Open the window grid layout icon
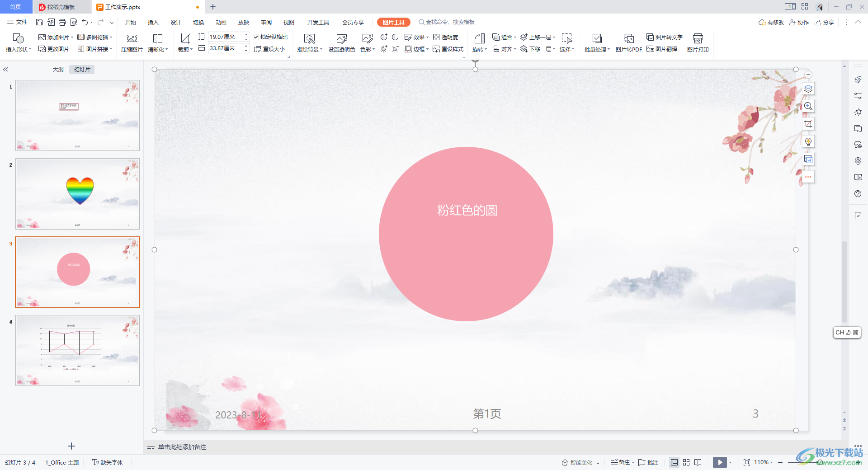The height and width of the screenshot is (470, 868). [805, 7]
